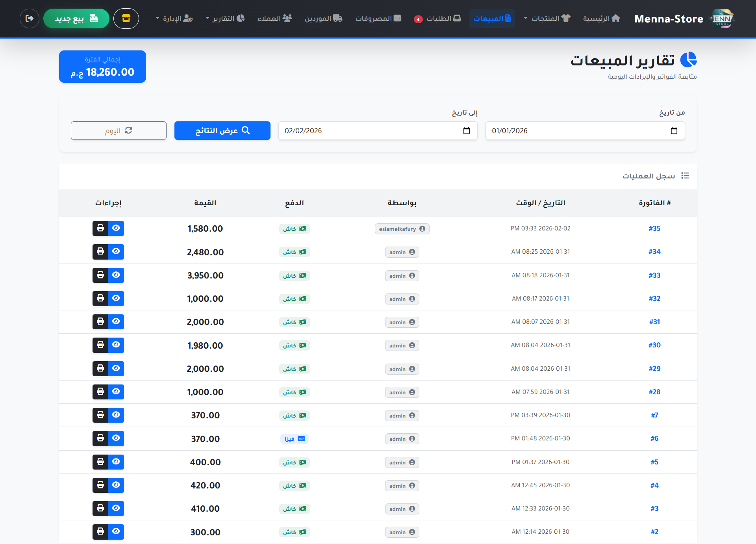The width and height of the screenshot is (756, 544).
Task: Print invoice #30 using printer icon
Action: pyautogui.click(x=100, y=345)
